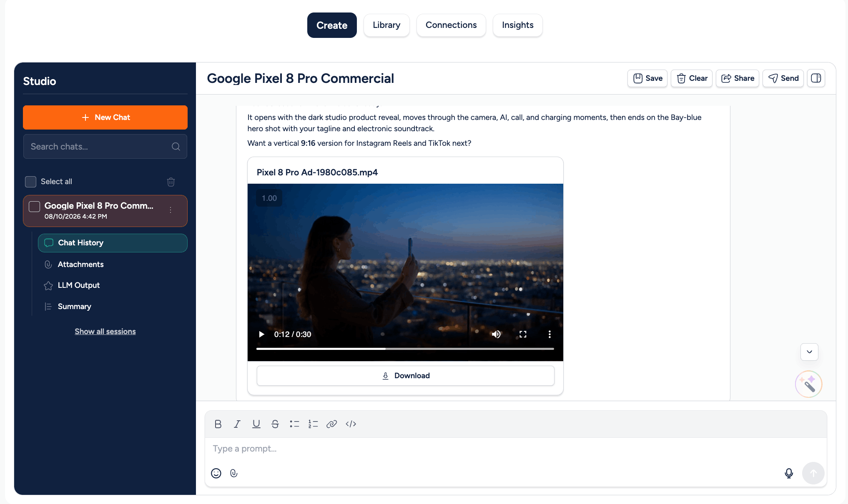The width and height of the screenshot is (848, 504).
Task: Insert a code block in prompt
Action: tap(351, 424)
